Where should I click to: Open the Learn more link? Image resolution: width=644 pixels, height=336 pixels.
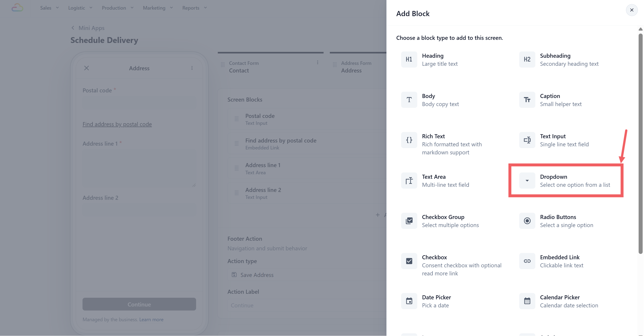pos(151,319)
